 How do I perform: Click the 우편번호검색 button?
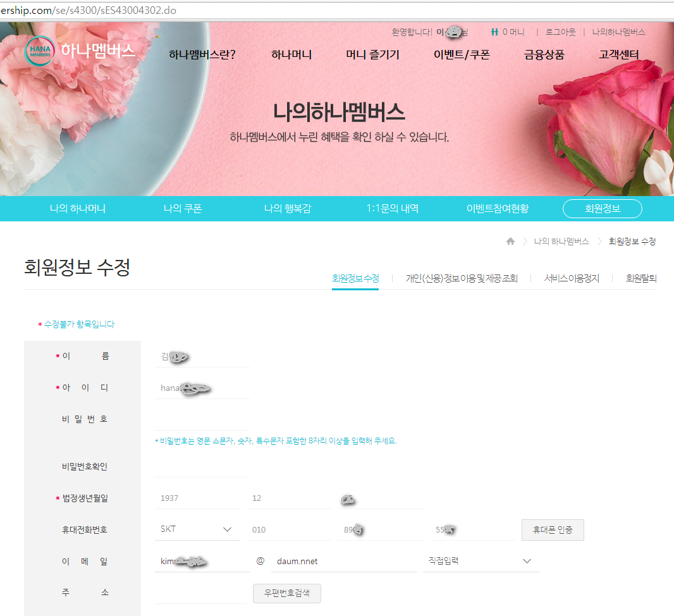coord(287,593)
